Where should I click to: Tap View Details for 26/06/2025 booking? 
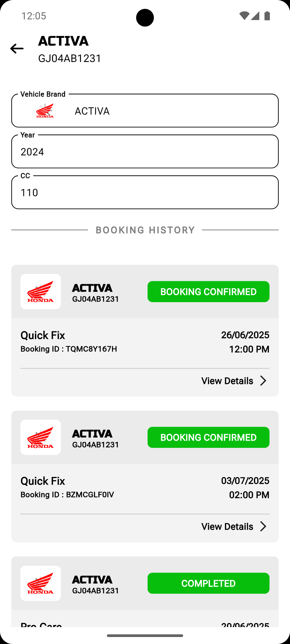click(x=227, y=381)
